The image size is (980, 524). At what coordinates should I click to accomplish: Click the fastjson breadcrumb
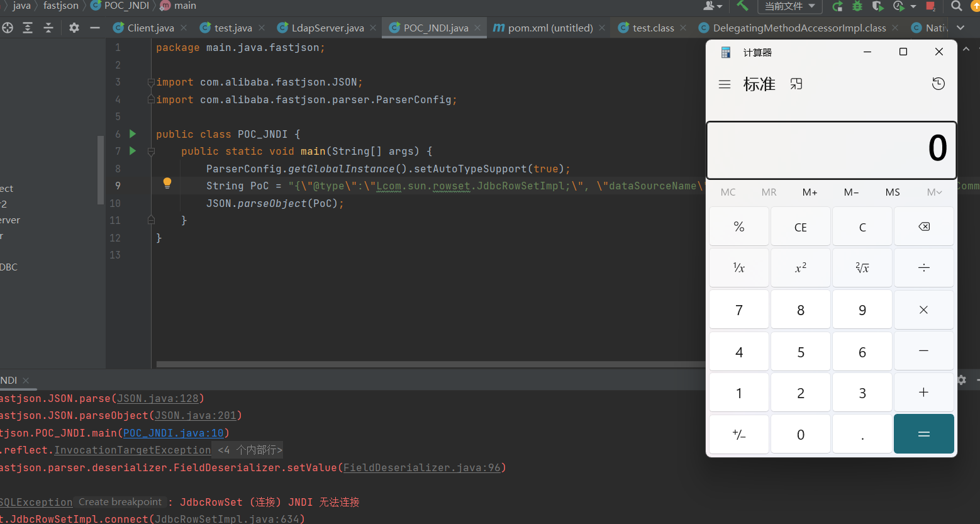(61, 6)
